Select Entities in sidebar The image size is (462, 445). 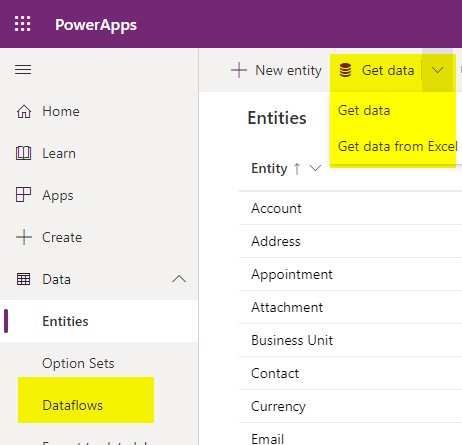[99, 321]
